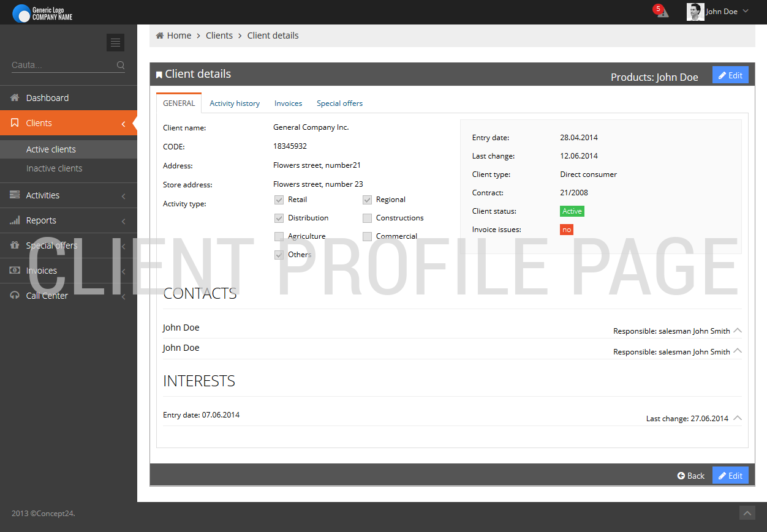Click the search magnifier icon in sidebar

[121, 65]
